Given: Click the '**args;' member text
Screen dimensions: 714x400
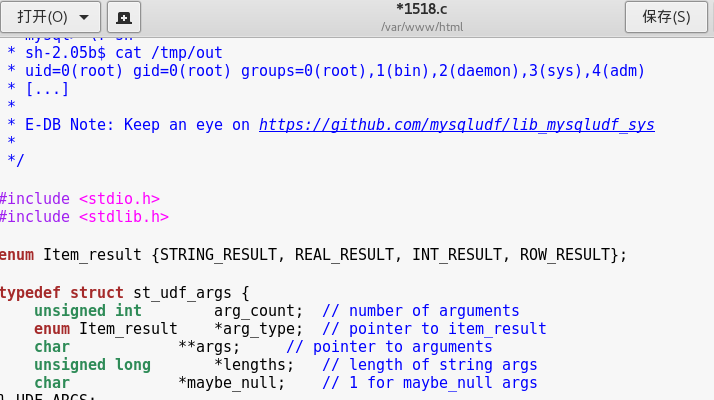Looking at the screenshot, I should [209, 347].
